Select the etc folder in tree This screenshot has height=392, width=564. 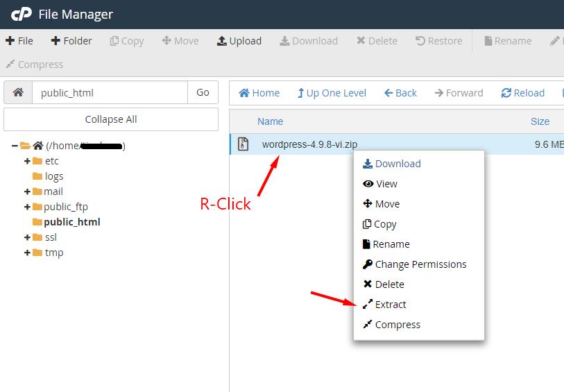coord(51,161)
